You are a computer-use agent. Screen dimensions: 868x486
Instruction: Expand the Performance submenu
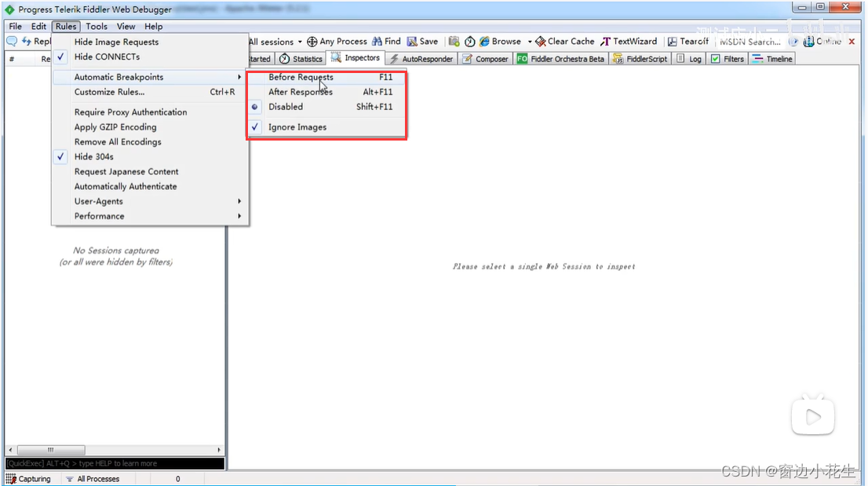(150, 217)
